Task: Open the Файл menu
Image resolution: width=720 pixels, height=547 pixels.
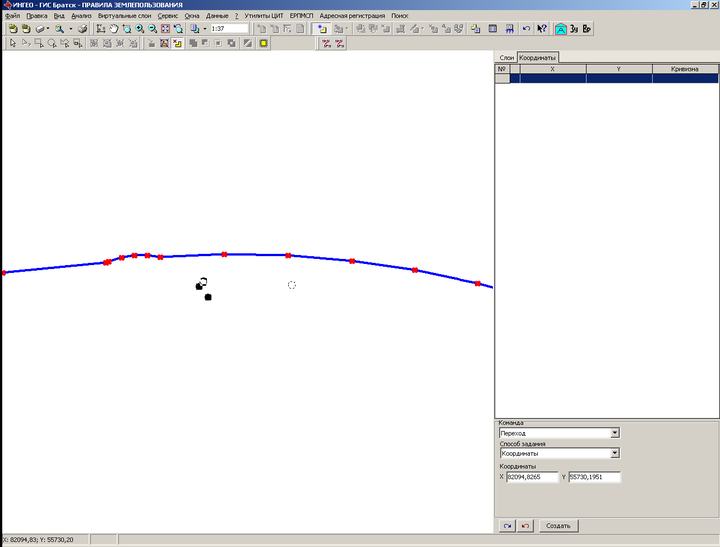Action: pos(12,16)
